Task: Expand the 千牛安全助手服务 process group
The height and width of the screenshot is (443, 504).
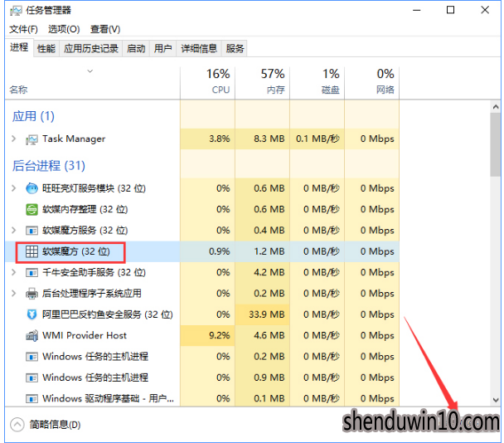Action: pyautogui.click(x=13, y=272)
